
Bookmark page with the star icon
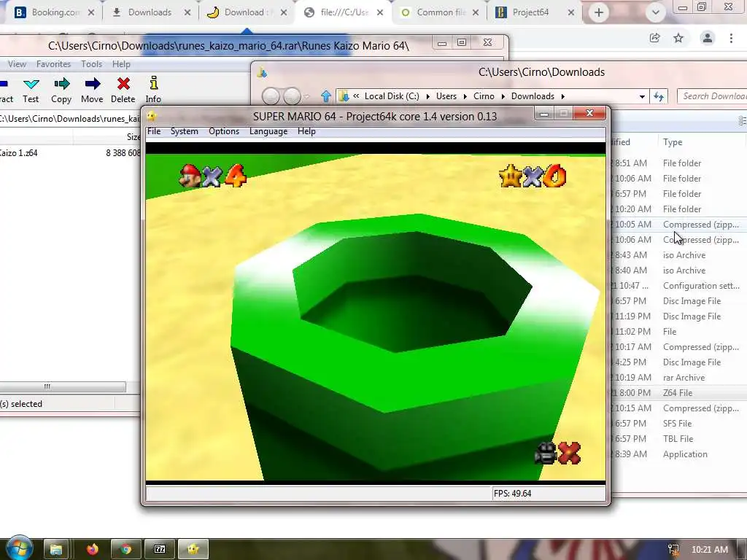click(x=678, y=38)
